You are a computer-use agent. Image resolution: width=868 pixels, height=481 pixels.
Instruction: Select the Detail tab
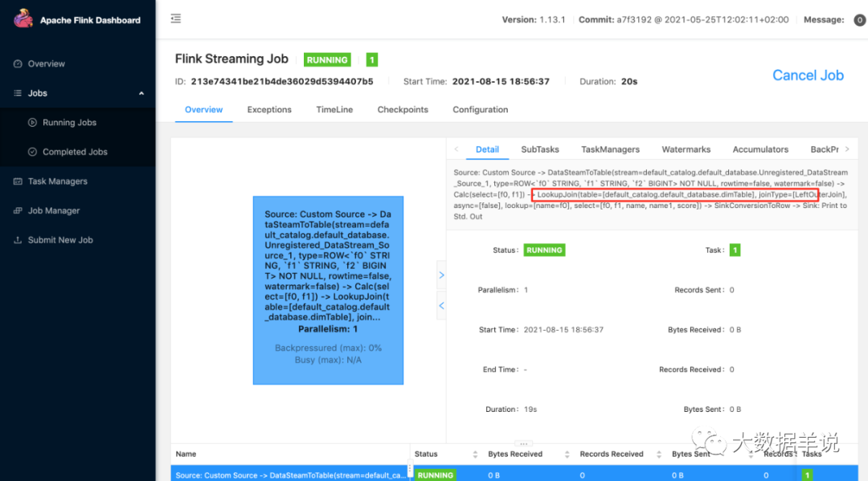point(487,149)
